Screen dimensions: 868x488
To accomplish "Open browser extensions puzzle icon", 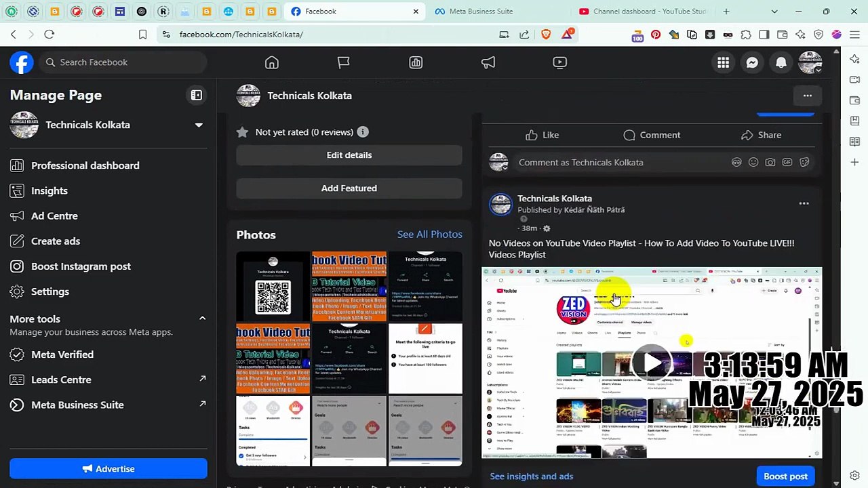I will click(746, 35).
